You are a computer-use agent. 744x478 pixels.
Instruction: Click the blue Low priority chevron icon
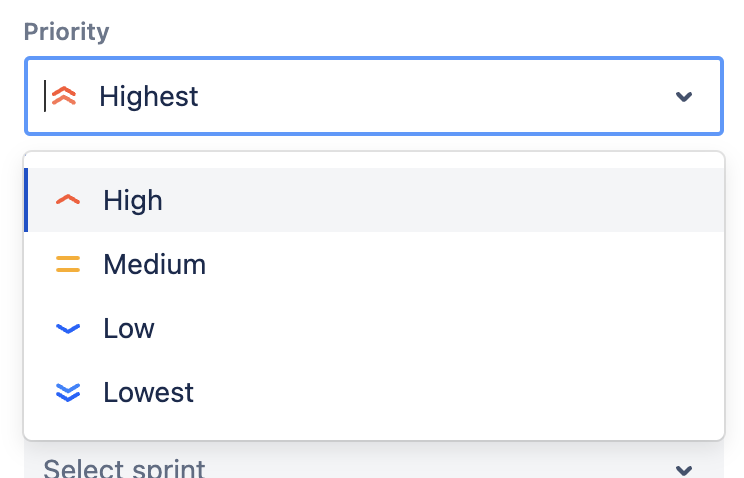68,328
